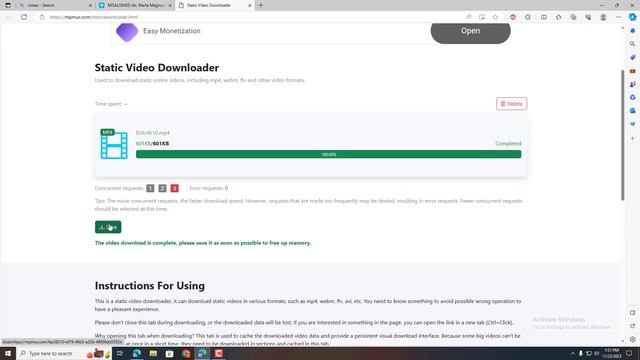
Task: Click the browser essentials icon
Action: click(x=588, y=17)
